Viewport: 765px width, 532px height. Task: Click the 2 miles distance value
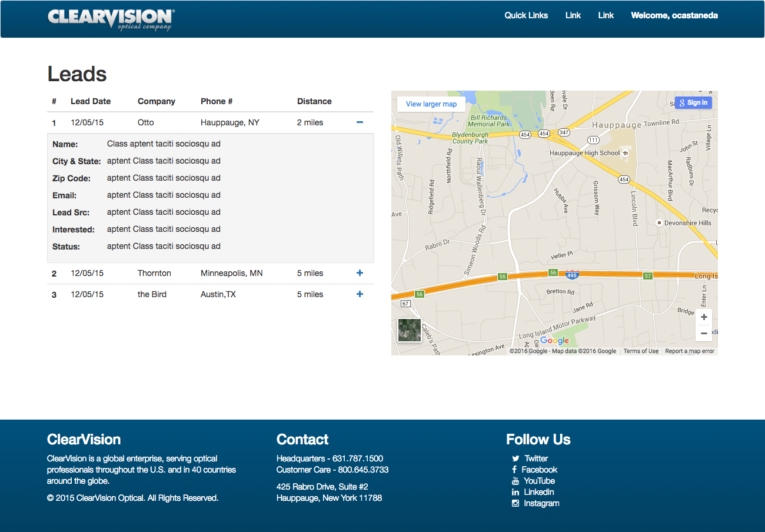point(310,122)
